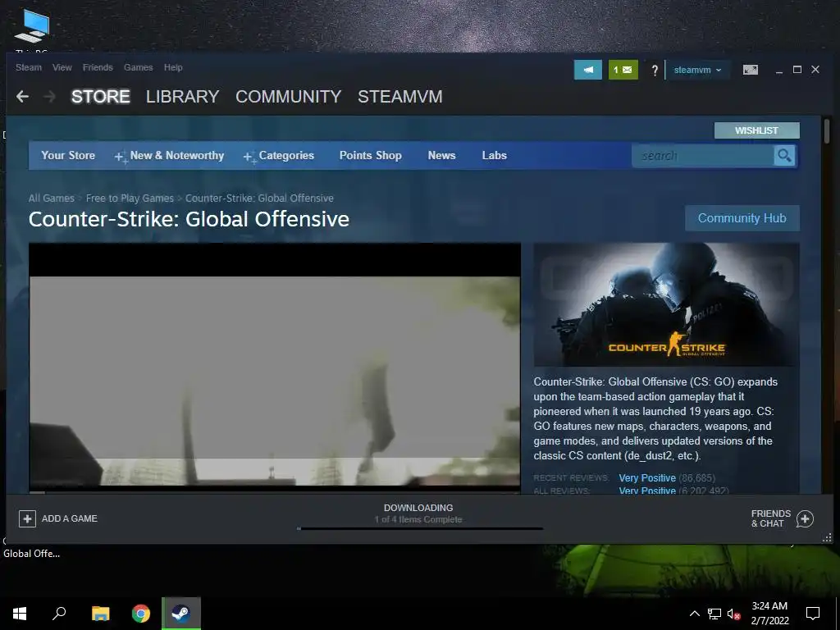Click the forward navigation arrow
840x630 pixels.
pos(49,97)
